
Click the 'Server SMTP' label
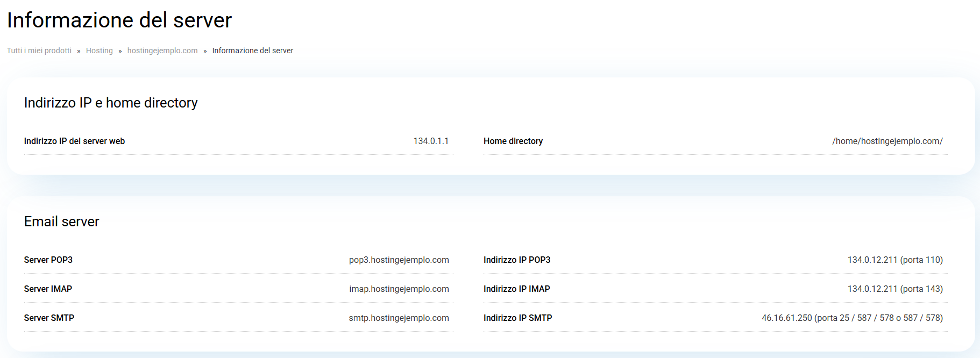pos(49,318)
